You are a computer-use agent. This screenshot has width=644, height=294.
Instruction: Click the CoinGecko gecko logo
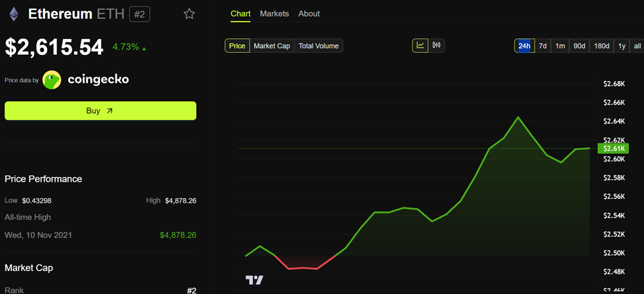pos(52,80)
